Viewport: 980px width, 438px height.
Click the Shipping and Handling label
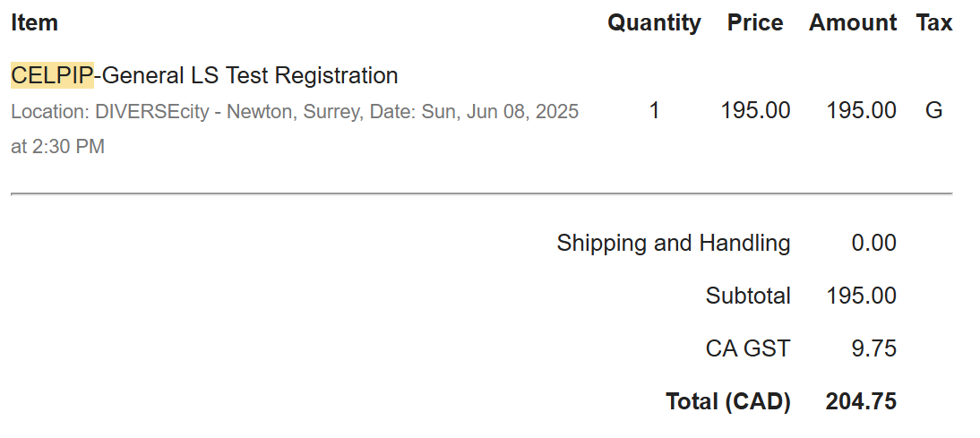[x=674, y=243]
